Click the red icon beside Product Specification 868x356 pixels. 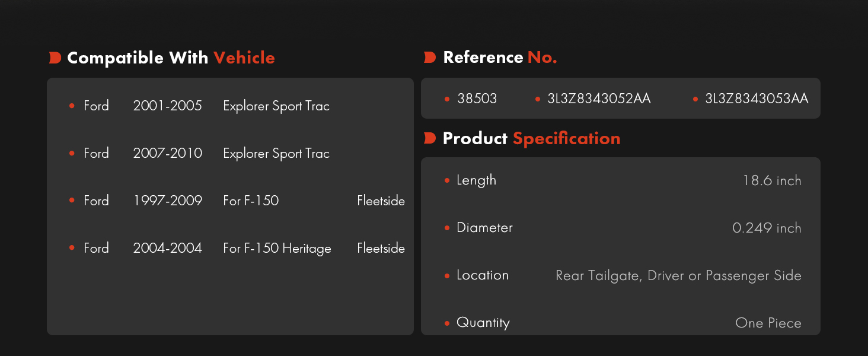pyautogui.click(x=430, y=138)
